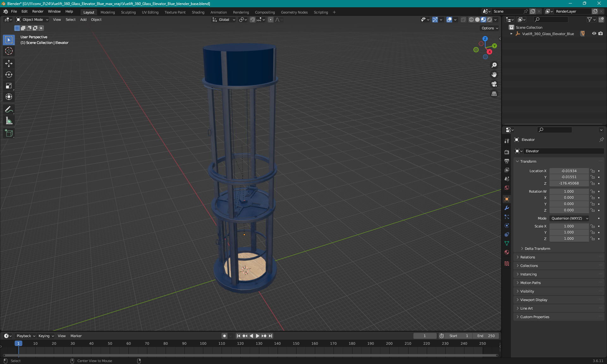Open the Render properties tab

pyautogui.click(x=507, y=152)
